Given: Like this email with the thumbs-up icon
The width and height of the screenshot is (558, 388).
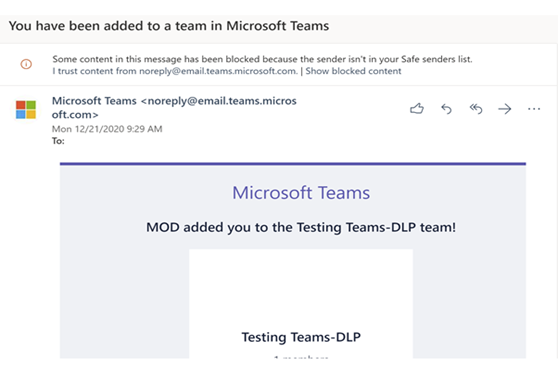Looking at the screenshot, I should pyautogui.click(x=417, y=109).
